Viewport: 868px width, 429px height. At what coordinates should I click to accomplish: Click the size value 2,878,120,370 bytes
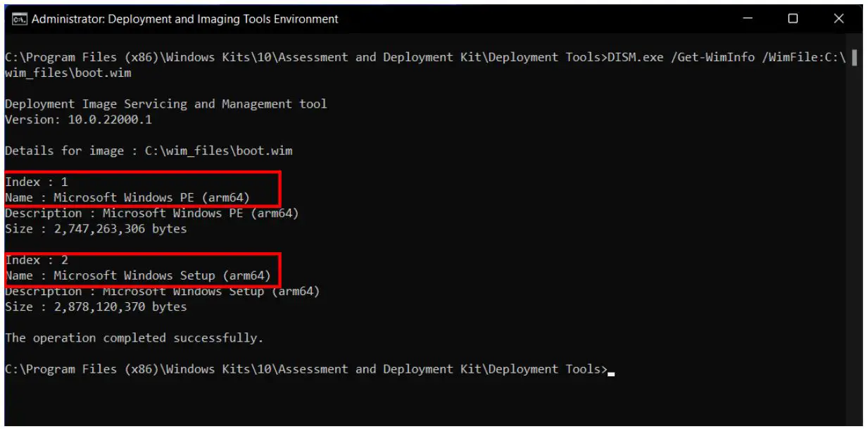click(116, 307)
